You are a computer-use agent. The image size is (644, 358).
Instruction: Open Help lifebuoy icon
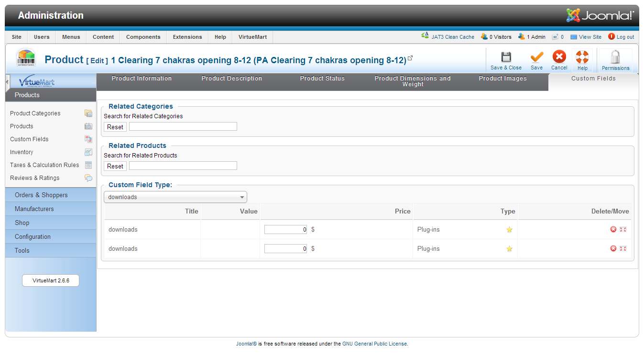582,57
